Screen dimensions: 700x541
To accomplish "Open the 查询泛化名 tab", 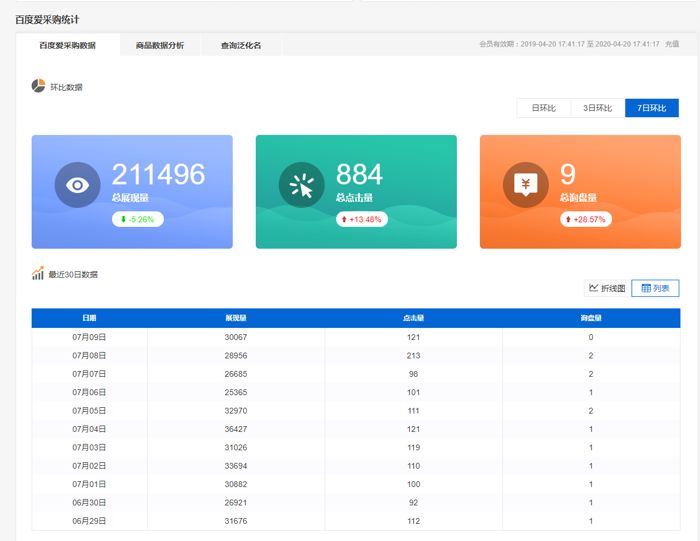I will click(x=241, y=45).
